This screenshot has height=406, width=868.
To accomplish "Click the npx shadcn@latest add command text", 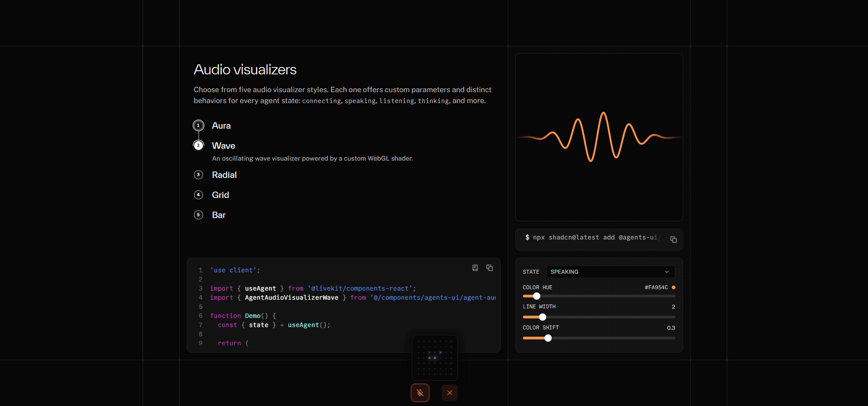I will (x=593, y=238).
